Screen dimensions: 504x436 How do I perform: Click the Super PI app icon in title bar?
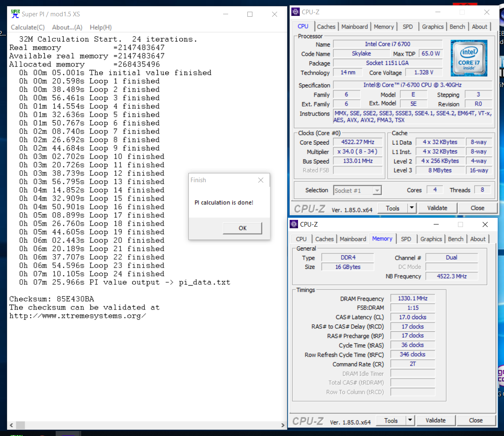coord(15,14)
